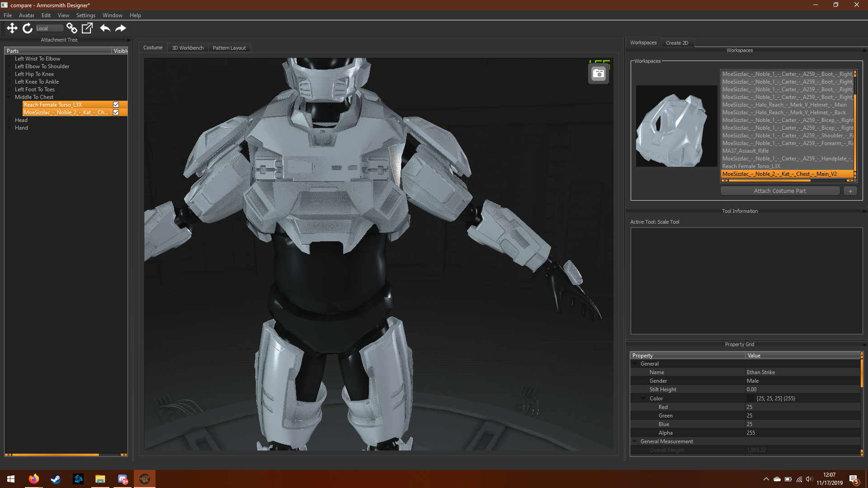Select the Rotate tool circular arrow
Viewport: 868px width, 488px height.
(28, 28)
